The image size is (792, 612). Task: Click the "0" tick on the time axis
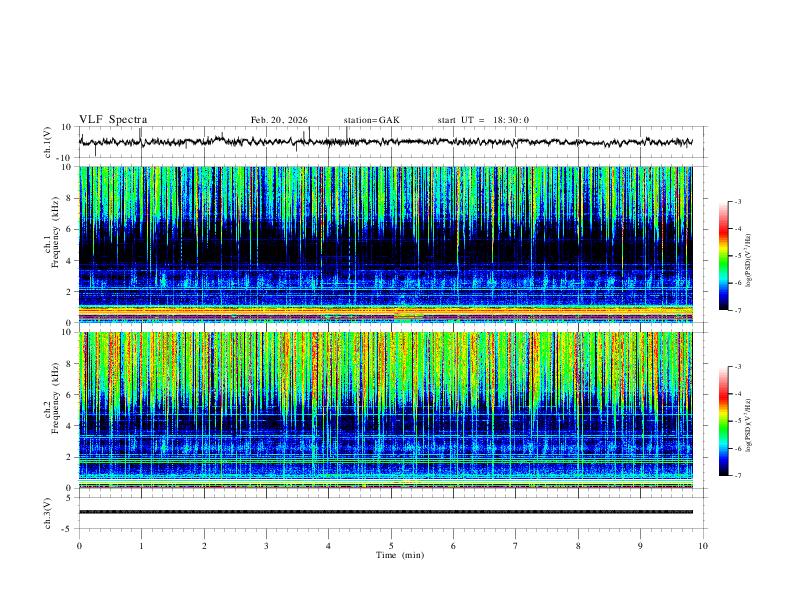click(x=79, y=546)
